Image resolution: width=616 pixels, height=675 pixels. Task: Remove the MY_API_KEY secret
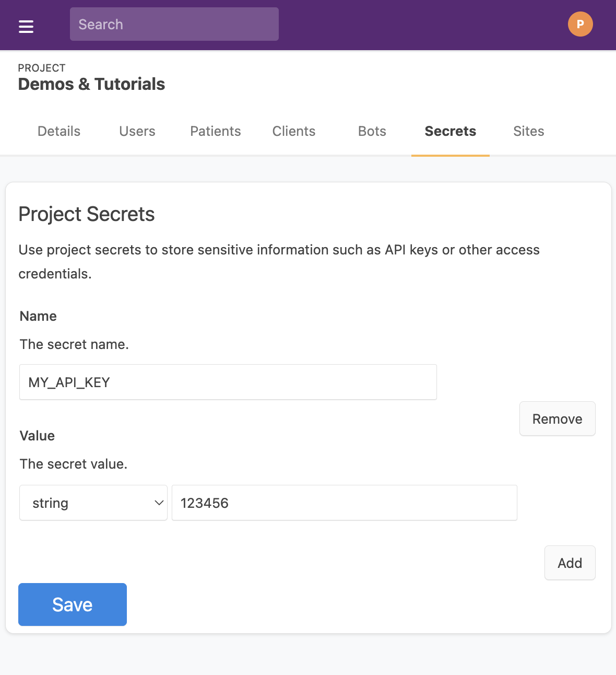click(557, 418)
